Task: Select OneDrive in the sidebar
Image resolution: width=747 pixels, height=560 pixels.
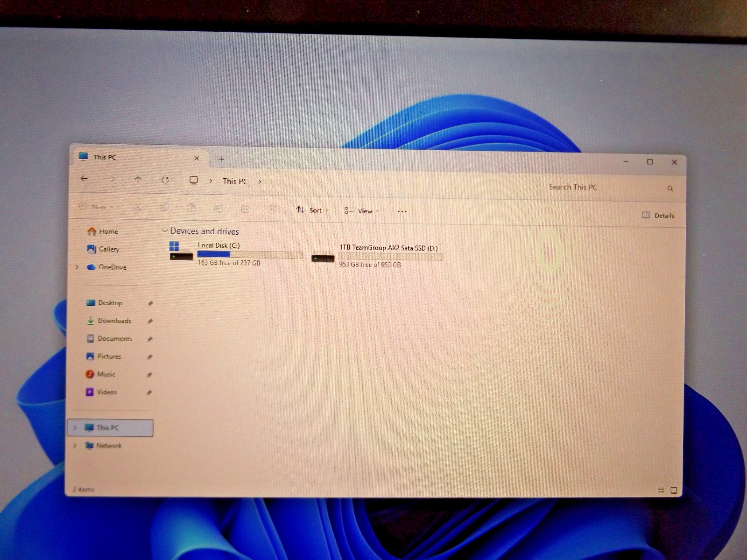Action: [106, 267]
